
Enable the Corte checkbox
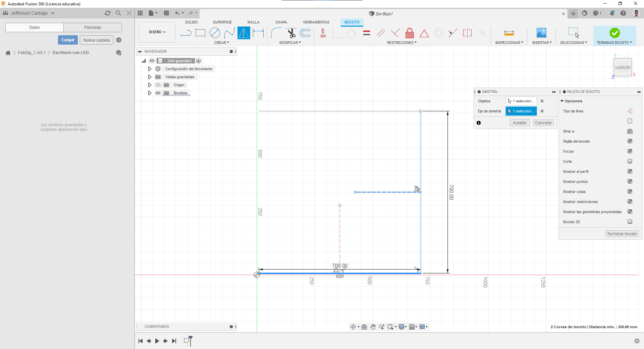pyautogui.click(x=630, y=161)
